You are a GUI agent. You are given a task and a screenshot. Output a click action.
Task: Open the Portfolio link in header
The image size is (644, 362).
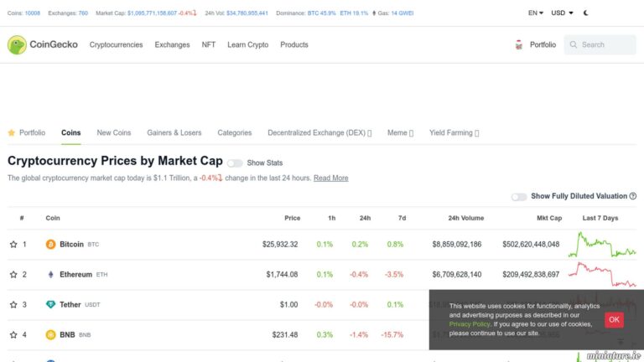pyautogui.click(x=543, y=44)
